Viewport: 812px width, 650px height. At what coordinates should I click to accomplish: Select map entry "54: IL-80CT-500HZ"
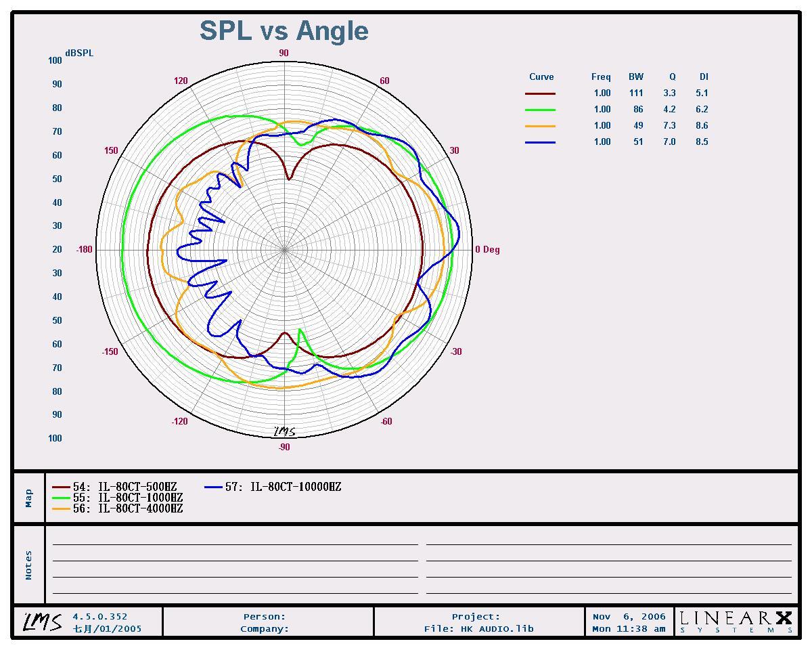click(114, 487)
